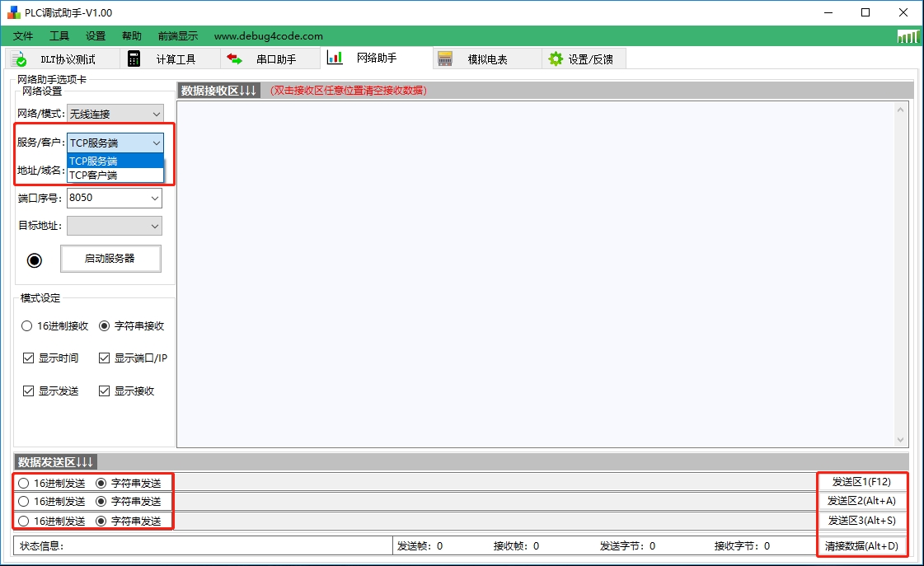Image resolution: width=924 pixels, height=566 pixels.
Task: Click the 清接数据(Alt+D) button
Action: pos(862,545)
